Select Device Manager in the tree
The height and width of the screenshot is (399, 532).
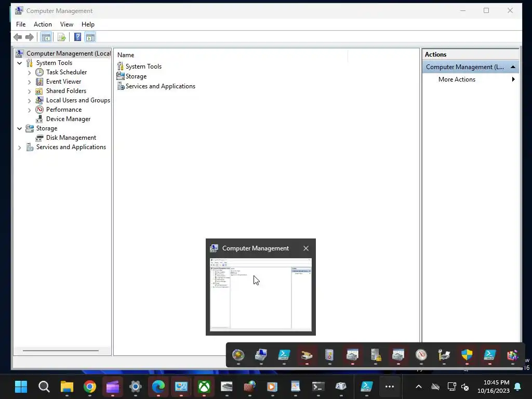[68, 119]
